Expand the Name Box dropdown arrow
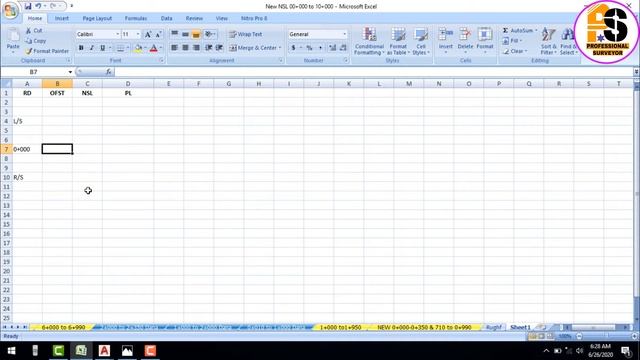640x360 pixels. pyautogui.click(x=70, y=72)
